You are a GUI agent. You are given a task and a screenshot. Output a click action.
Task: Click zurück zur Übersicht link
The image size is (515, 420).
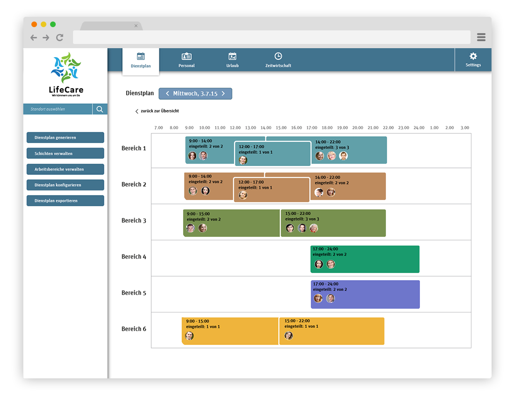[157, 111]
